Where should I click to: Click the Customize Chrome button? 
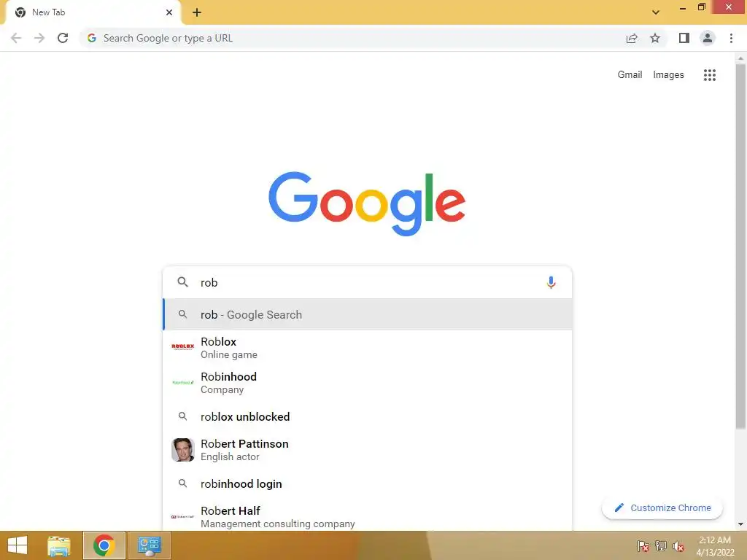pyautogui.click(x=662, y=507)
